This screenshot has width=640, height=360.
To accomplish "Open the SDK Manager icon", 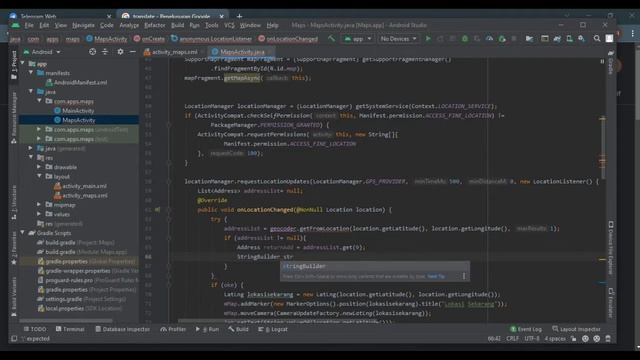I will [581, 39].
